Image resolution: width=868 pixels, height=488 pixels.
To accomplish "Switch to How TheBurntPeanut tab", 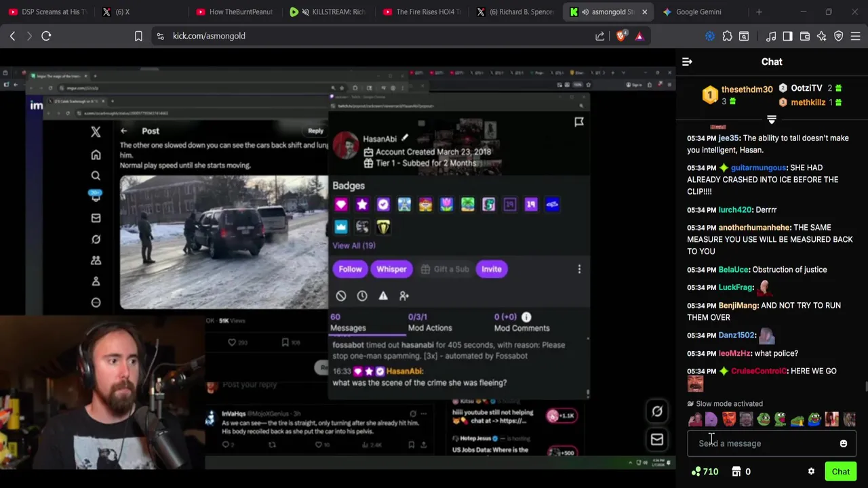I will (x=233, y=12).
